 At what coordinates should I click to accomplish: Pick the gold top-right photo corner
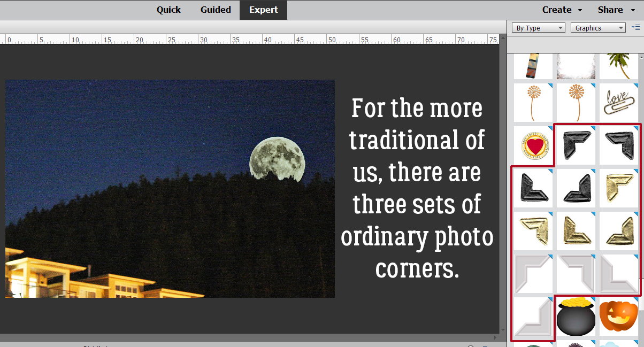pyautogui.click(x=533, y=230)
